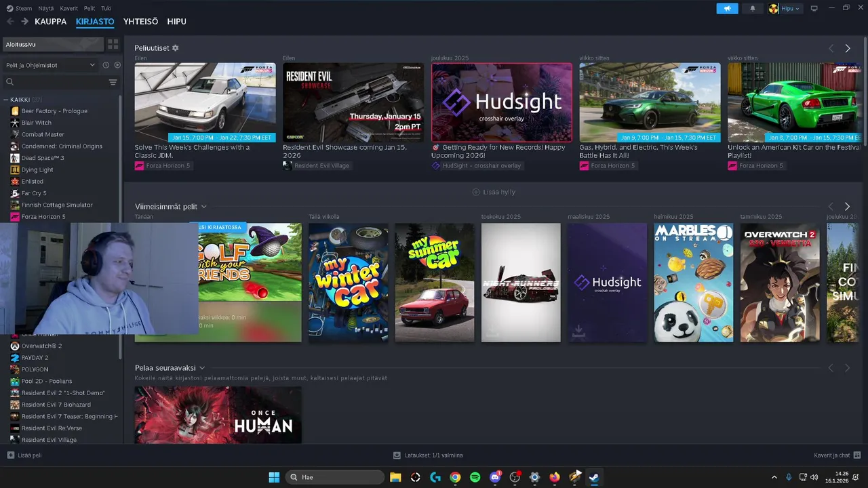868x488 pixels.
Task: Toggle show ready-to-play games filter
Action: coord(117,65)
